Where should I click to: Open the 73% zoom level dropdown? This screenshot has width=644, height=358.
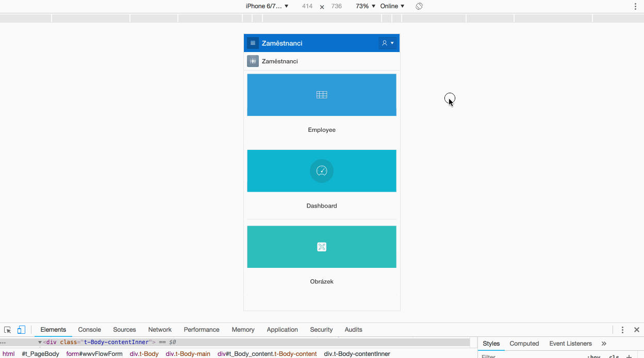pos(365,6)
